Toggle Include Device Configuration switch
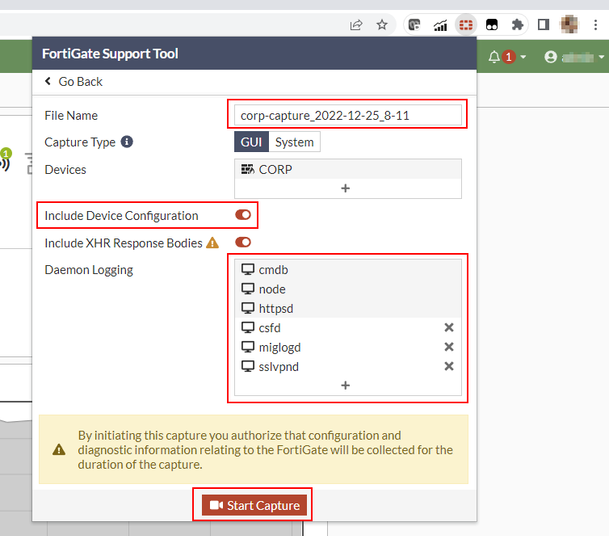The width and height of the screenshot is (609, 536). point(243,215)
